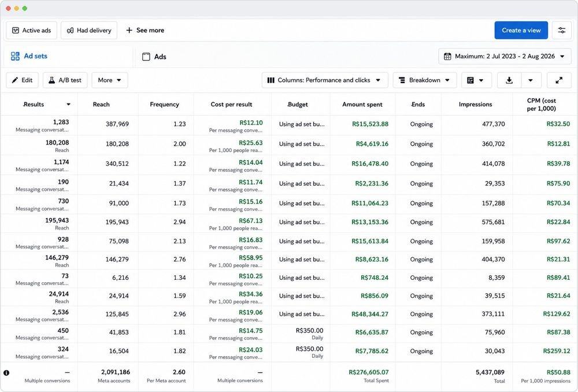Click the total reach 2,091,186
The height and width of the screenshot is (392, 578).
(116, 372)
